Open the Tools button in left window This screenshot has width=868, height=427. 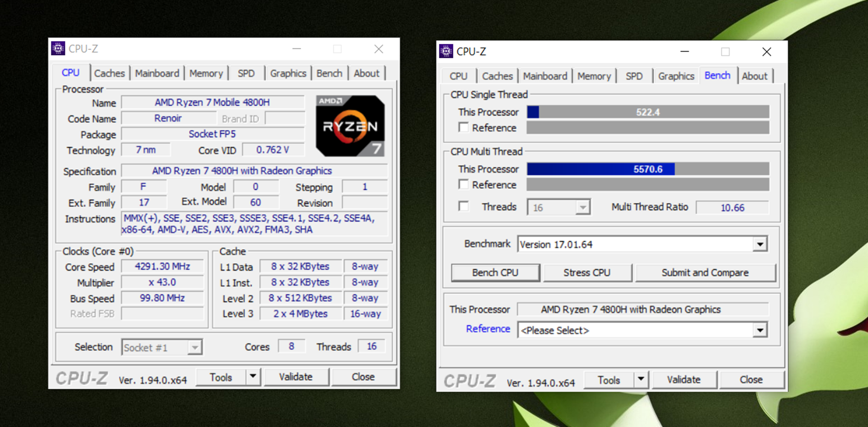[221, 376]
